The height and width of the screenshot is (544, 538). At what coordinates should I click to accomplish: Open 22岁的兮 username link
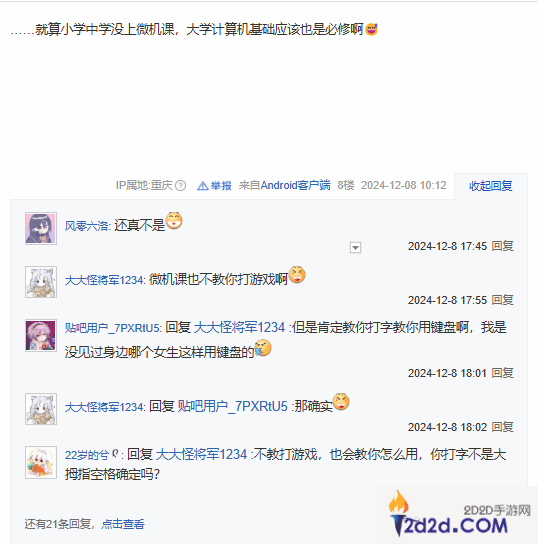(x=92, y=454)
